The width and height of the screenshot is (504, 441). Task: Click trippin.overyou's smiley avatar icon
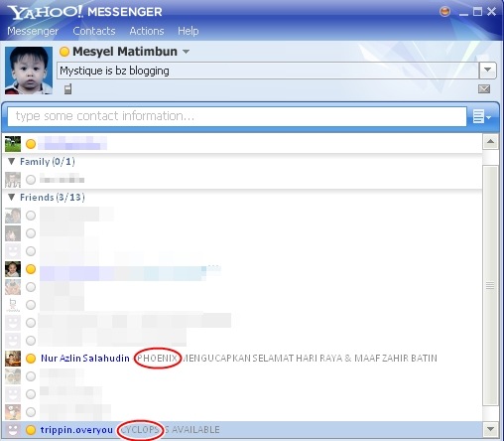point(13,430)
